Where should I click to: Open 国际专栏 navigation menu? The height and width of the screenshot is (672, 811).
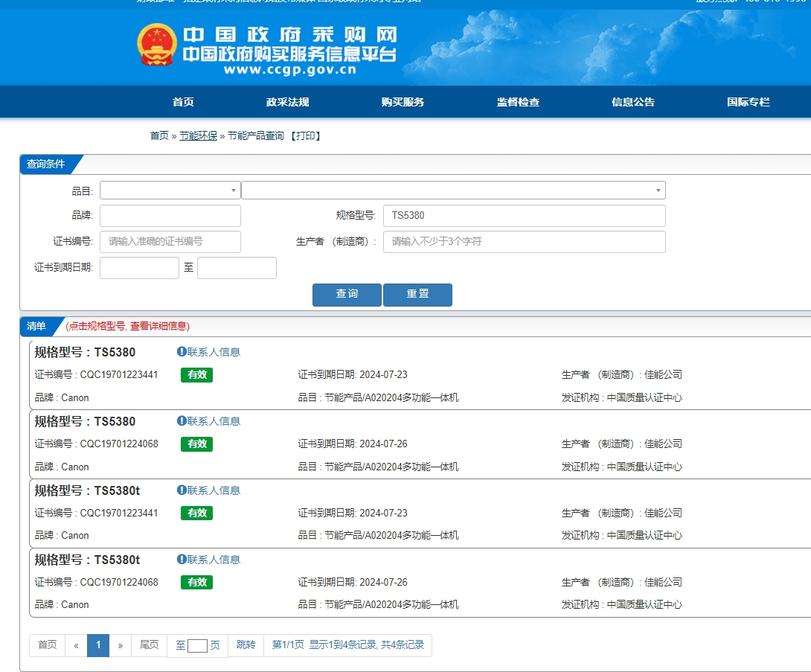click(748, 102)
